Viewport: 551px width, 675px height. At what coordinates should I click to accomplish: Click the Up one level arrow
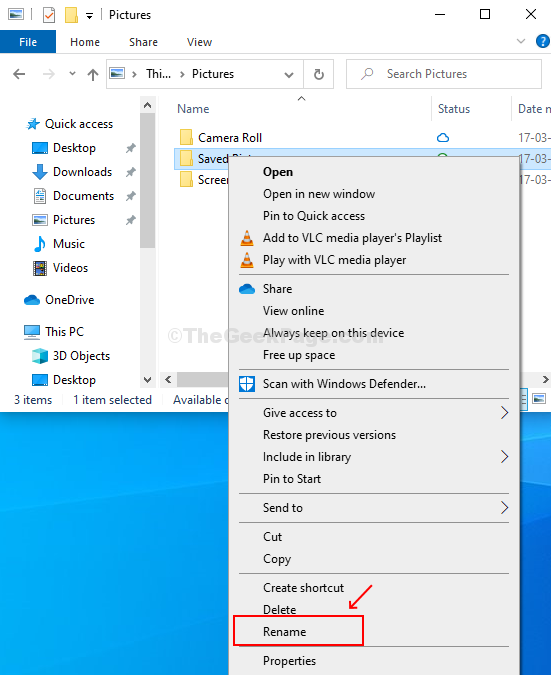93,74
